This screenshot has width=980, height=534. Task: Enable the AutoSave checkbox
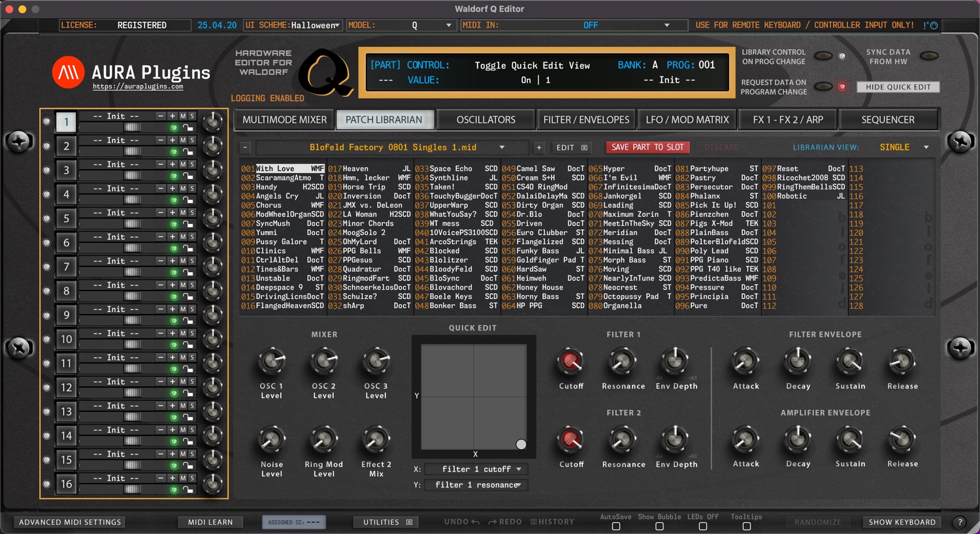[x=616, y=526]
